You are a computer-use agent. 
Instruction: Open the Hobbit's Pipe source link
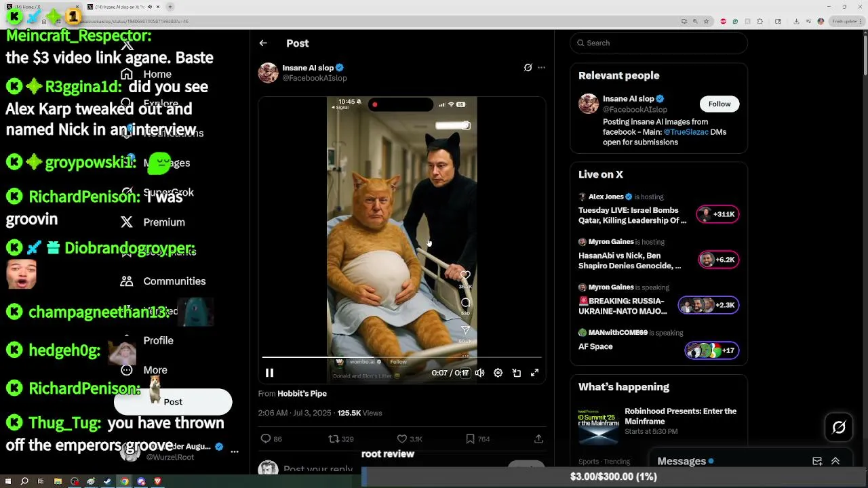tap(302, 394)
